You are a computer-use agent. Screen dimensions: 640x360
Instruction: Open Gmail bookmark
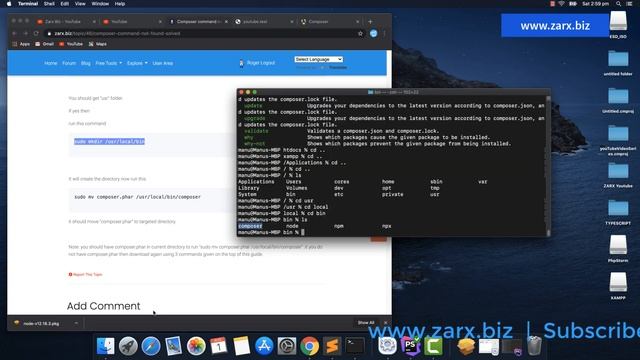[44, 44]
